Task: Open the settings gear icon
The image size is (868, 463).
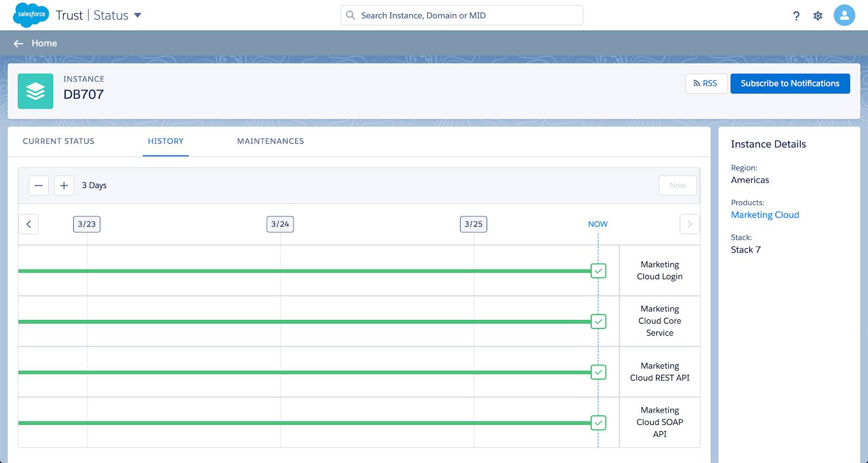Action: pos(818,16)
